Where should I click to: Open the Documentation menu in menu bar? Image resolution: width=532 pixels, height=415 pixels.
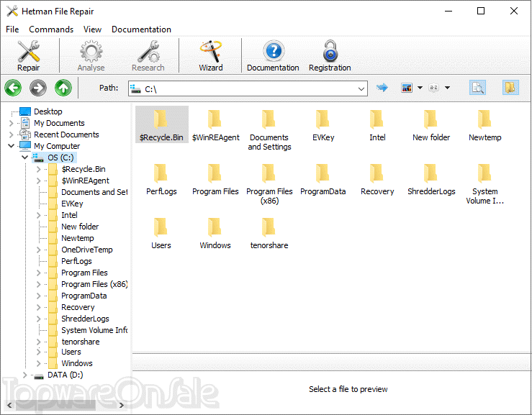click(x=142, y=29)
